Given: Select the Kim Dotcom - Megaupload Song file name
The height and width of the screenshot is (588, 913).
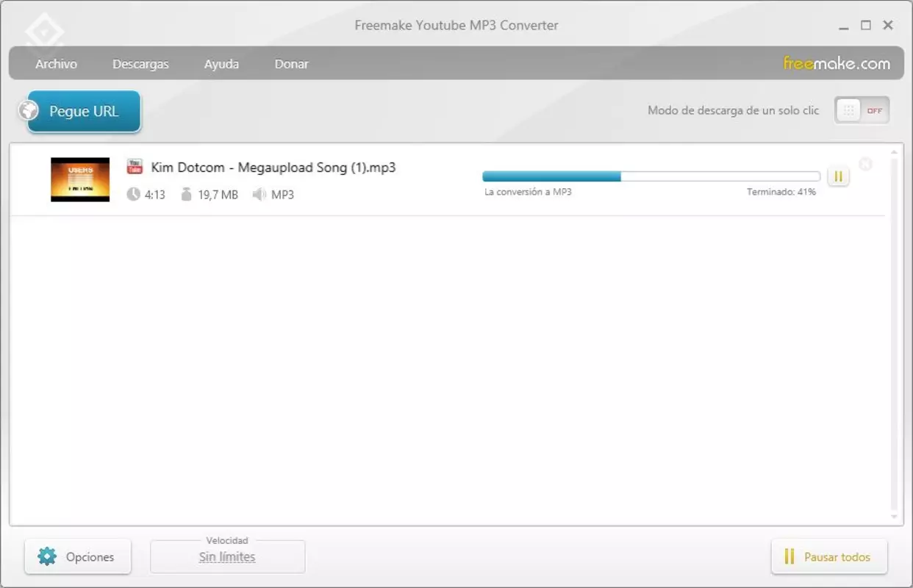Looking at the screenshot, I should 273,168.
